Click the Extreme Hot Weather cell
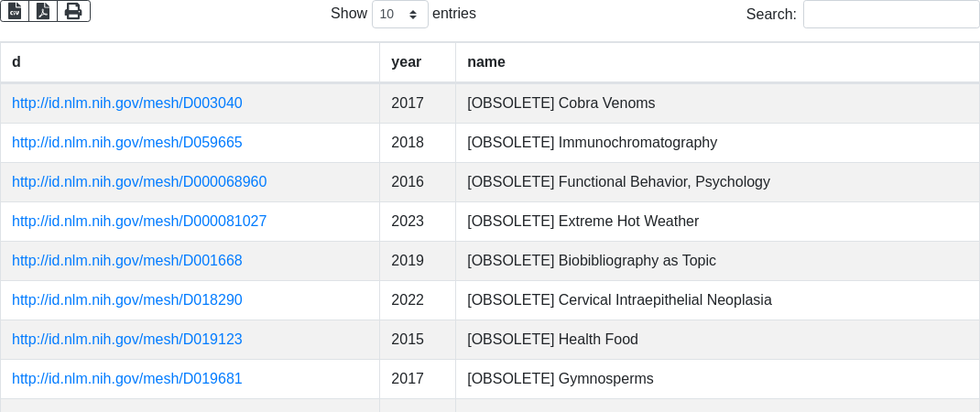 [x=583, y=222]
